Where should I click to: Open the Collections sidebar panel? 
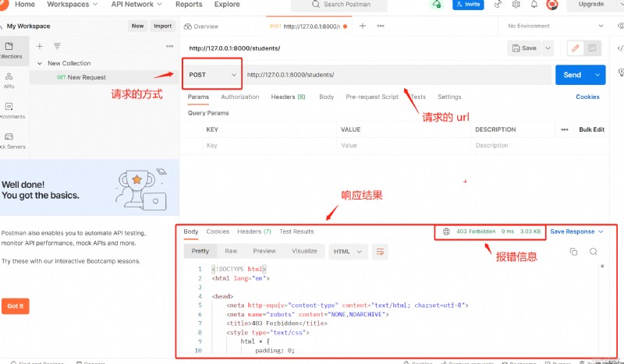click(12, 51)
